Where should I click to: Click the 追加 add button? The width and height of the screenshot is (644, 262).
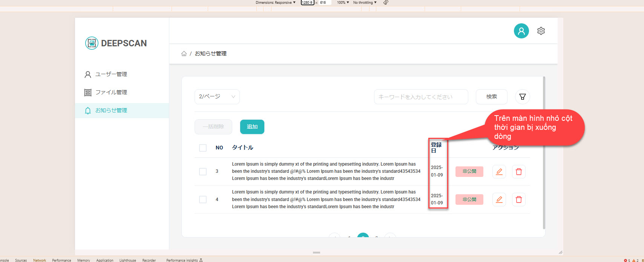pos(252,127)
